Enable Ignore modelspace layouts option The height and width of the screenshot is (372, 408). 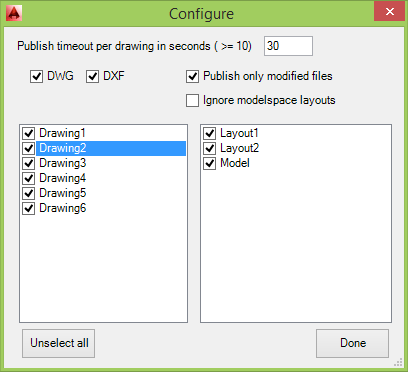[192, 100]
